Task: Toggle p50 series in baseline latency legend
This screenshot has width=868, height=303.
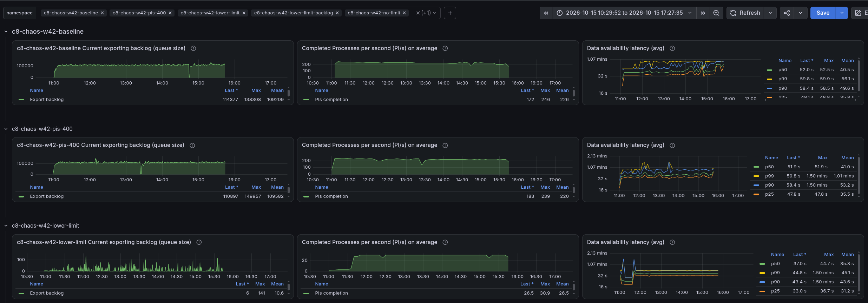Action: 783,70
